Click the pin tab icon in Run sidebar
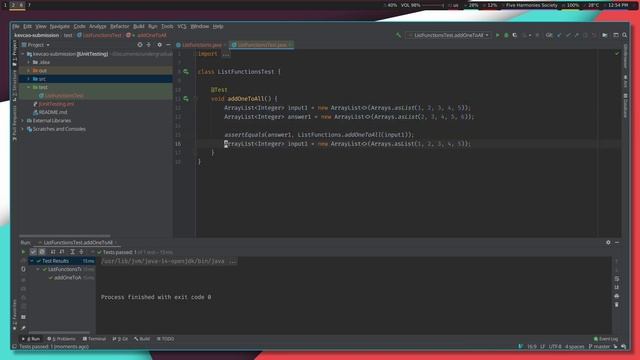This screenshot has height=360, width=640. (x=23, y=328)
